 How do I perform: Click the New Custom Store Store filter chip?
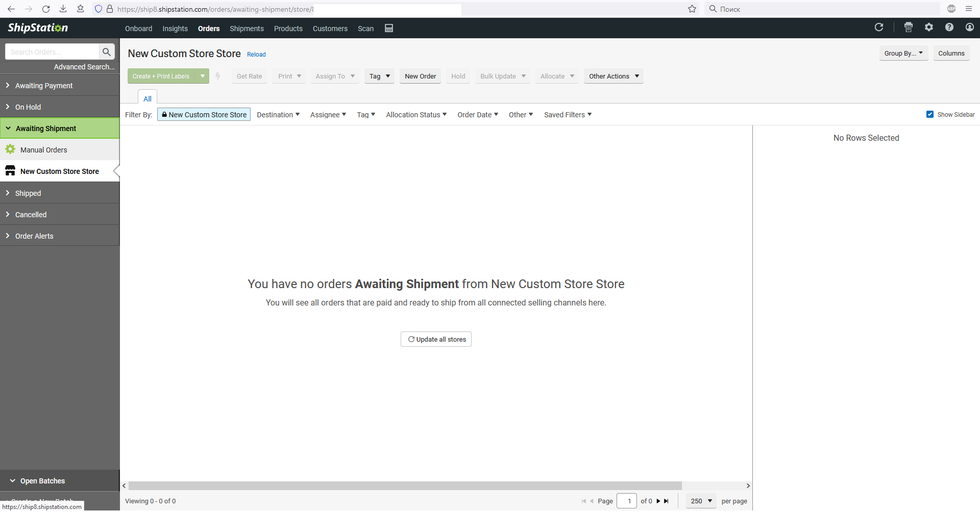[204, 115]
